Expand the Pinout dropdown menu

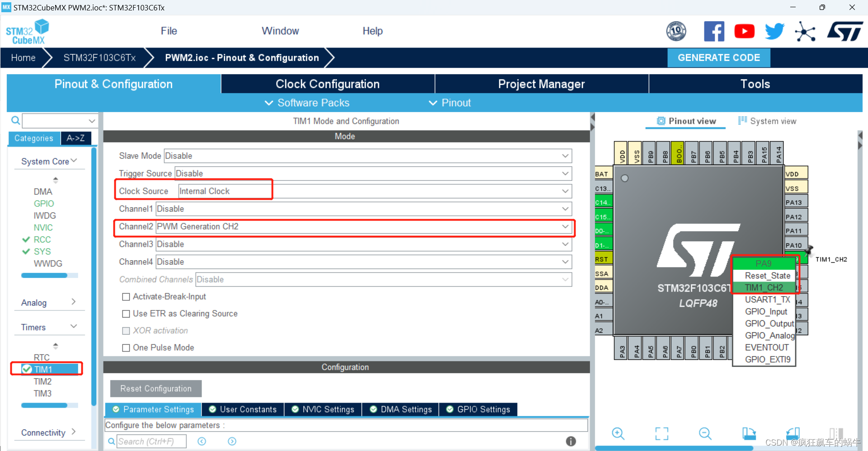(450, 103)
